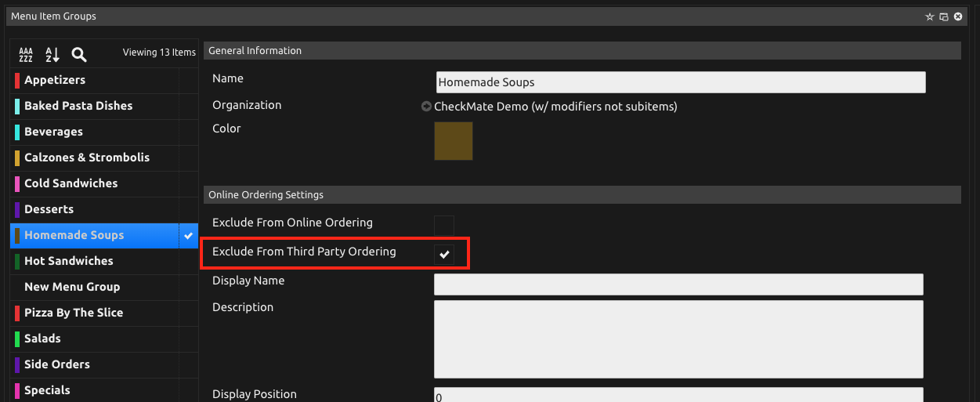Image resolution: width=980 pixels, height=402 pixels.
Task: Uncheck Exclude From Third Party Ordering
Action: click(444, 254)
